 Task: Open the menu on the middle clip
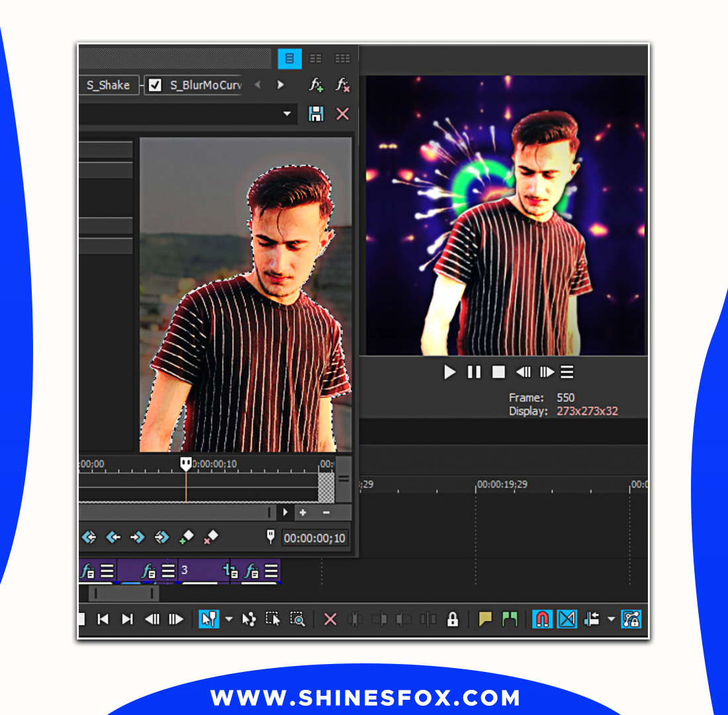[x=168, y=571]
